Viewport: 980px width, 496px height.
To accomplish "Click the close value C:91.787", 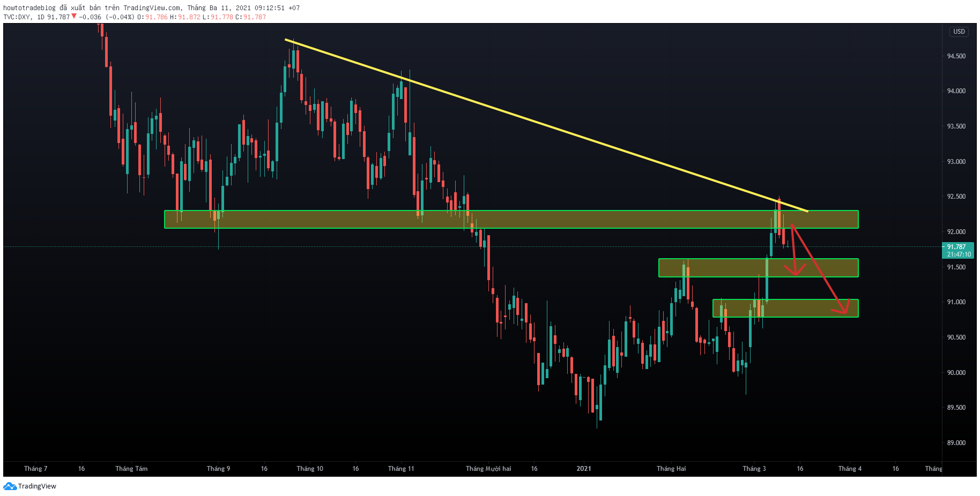I will coord(250,17).
